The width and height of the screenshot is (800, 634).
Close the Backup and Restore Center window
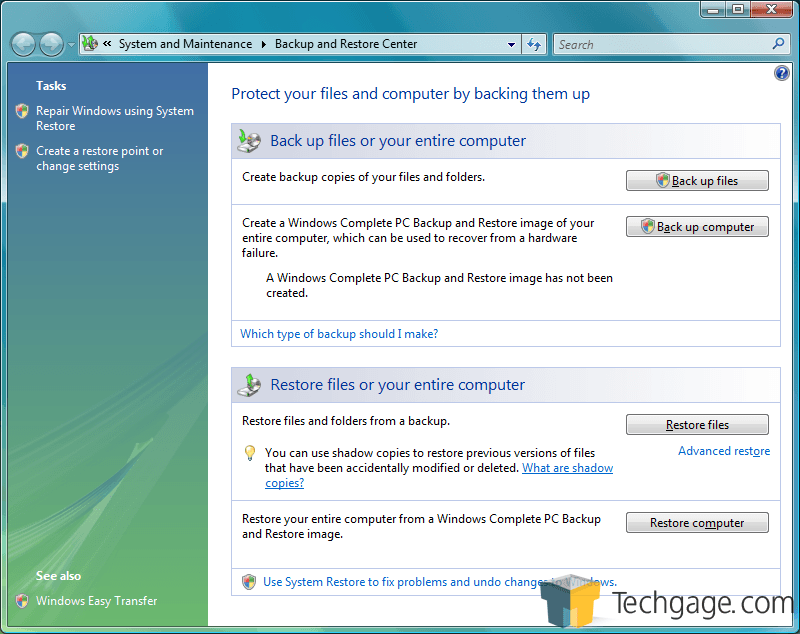tap(771, 10)
